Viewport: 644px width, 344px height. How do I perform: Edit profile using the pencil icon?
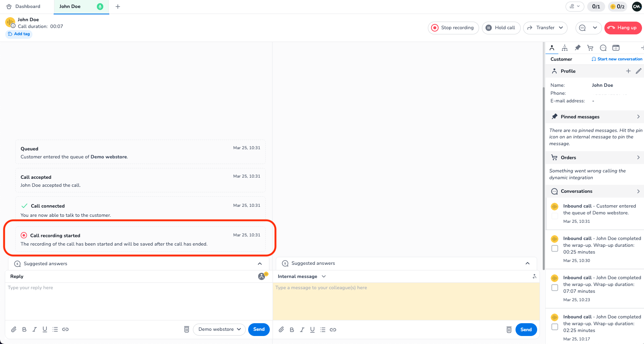click(638, 71)
